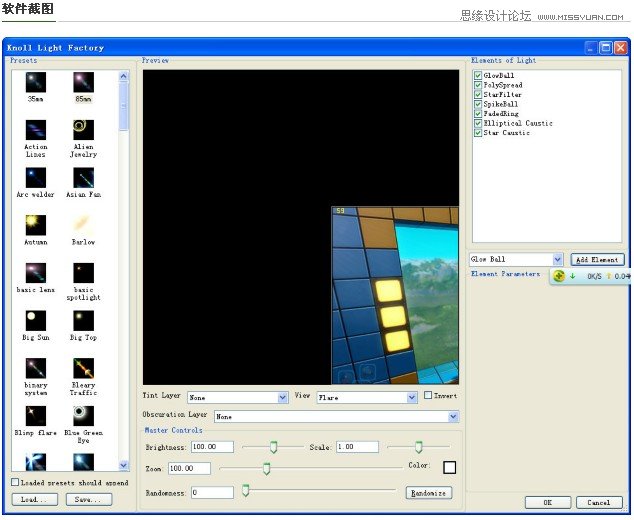Select Star Caustic list row text
The width and height of the screenshot is (634, 520).
pyautogui.click(x=507, y=133)
